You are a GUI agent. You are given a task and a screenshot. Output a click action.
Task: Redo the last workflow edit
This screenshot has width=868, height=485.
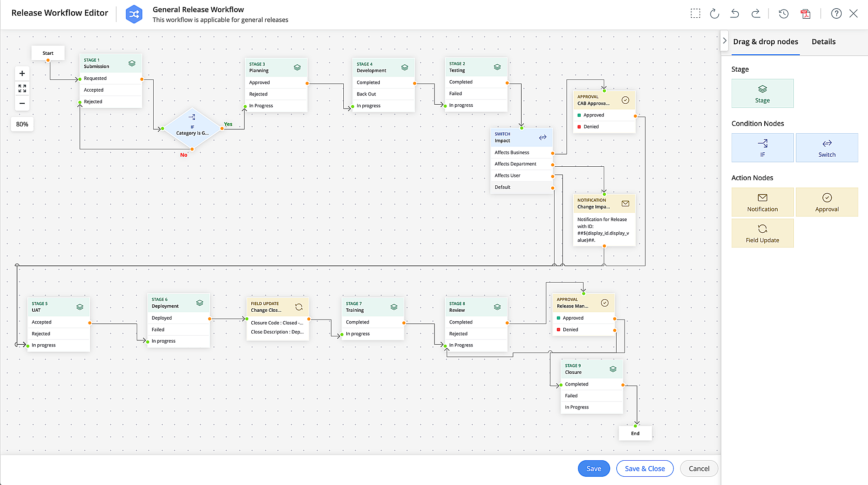[756, 13]
